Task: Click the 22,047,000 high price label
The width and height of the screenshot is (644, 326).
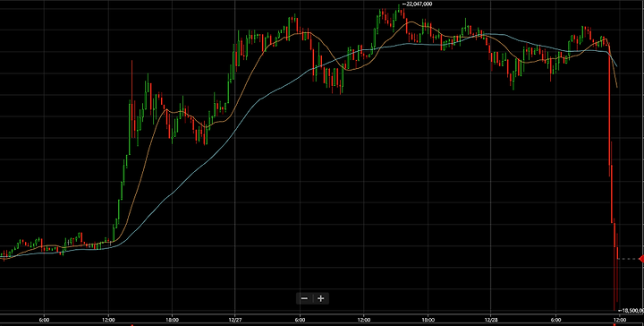Action: (418, 4)
